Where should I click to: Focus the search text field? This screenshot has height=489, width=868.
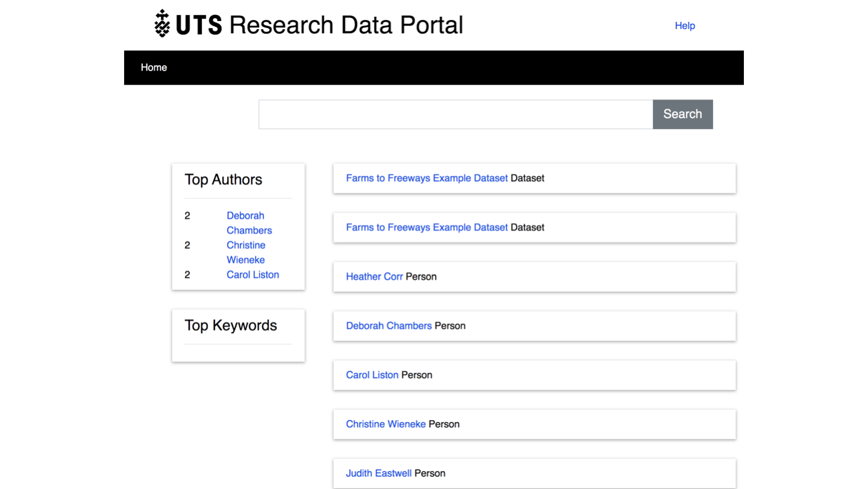[x=455, y=114]
